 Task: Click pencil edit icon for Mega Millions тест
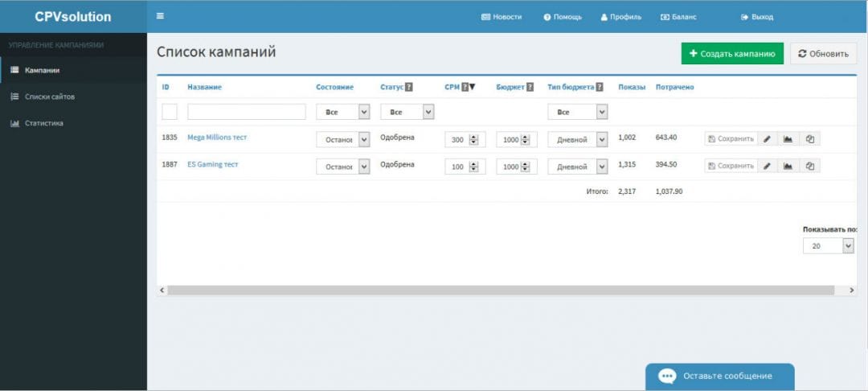[768, 139]
